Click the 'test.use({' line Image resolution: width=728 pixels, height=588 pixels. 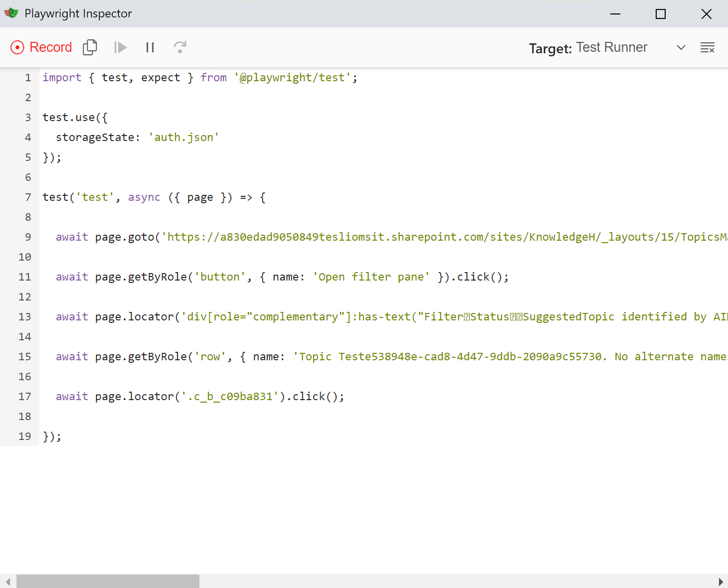coord(75,117)
